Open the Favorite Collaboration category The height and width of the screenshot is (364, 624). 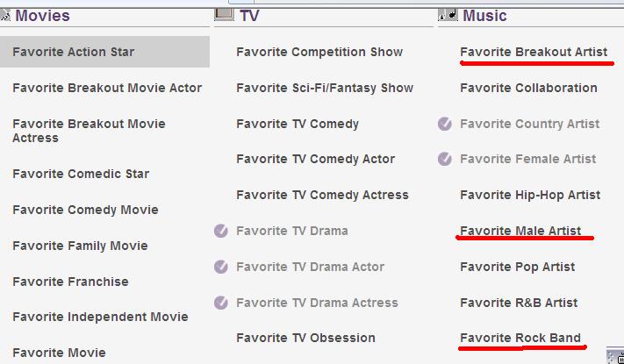point(528,88)
